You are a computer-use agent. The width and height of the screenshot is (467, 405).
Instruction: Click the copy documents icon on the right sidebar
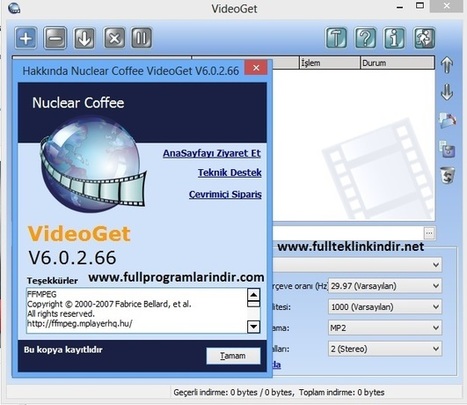447,149
